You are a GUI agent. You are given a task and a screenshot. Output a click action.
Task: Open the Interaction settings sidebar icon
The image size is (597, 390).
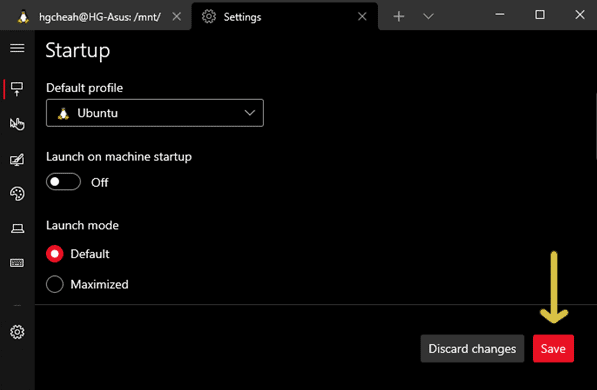[17, 124]
